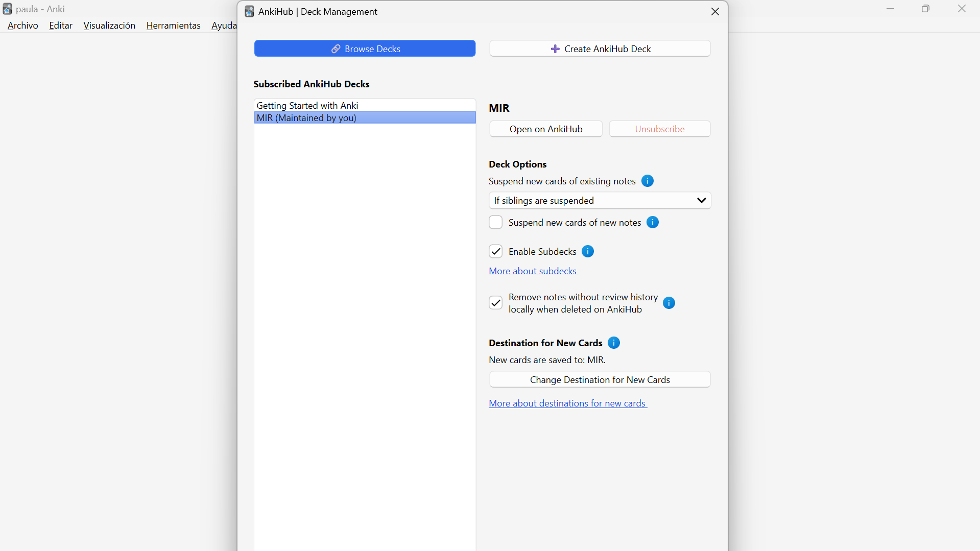Click the Browse Decks button
Viewport: 980px width, 551px height.
pyautogui.click(x=365, y=49)
